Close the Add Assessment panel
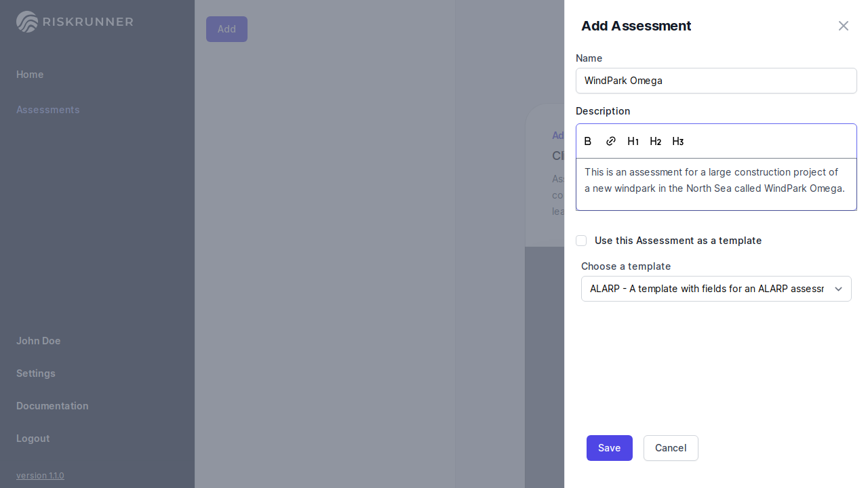Viewport: 868px width, 488px height. tap(843, 26)
